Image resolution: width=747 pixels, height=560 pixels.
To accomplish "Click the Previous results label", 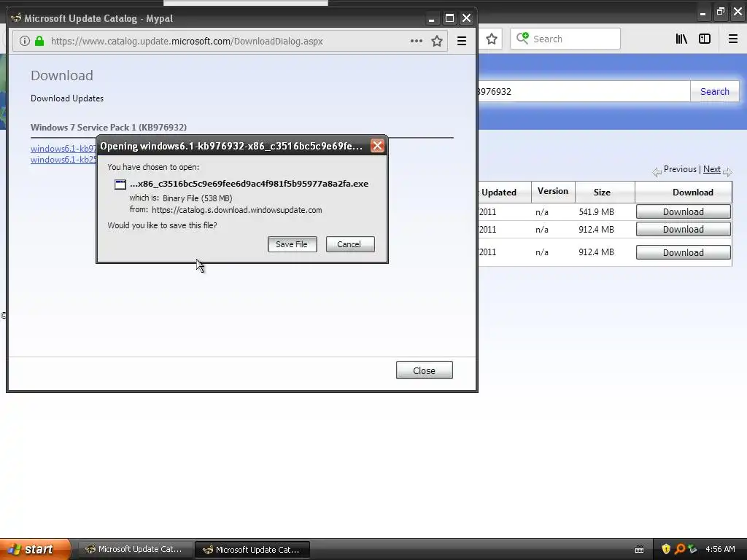I will (680, 169).
